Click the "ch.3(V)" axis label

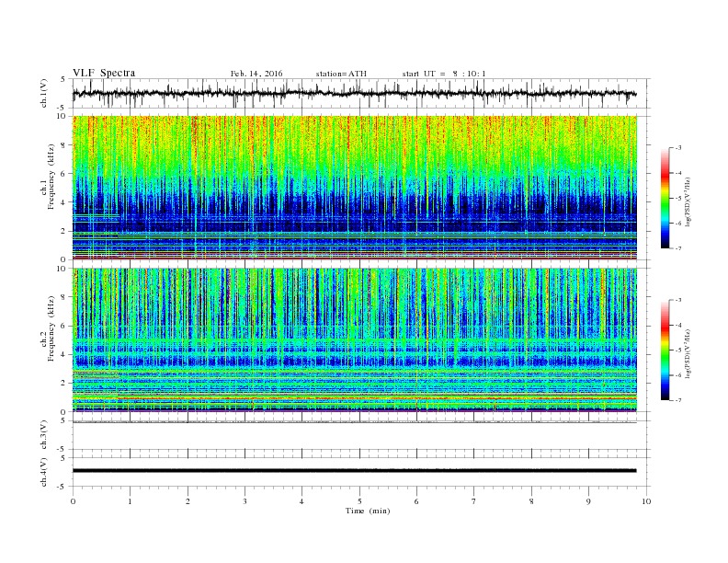tap(44, 435)
